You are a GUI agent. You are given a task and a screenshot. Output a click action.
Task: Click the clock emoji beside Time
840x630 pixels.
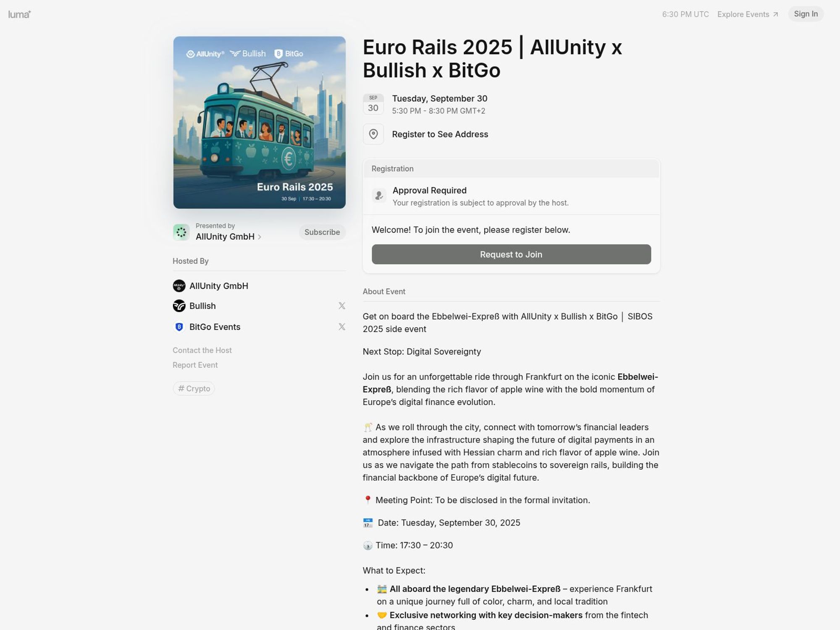[367, 546]
